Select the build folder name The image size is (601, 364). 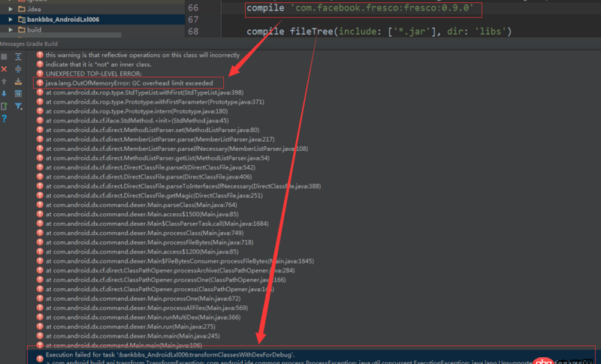(x=34, y=29)
